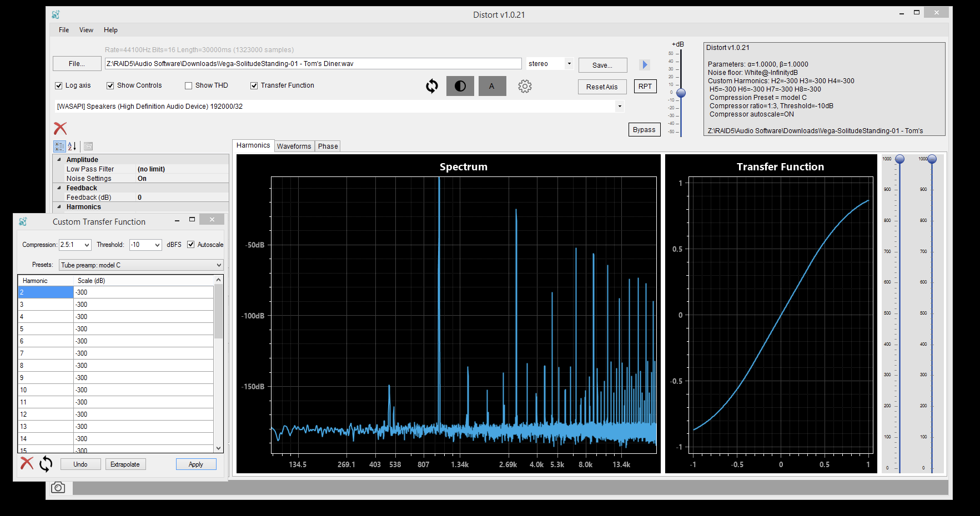This screenshot has height=516, width=980.
Task: Click the property pages icon in the property grid
Action: 88,146
